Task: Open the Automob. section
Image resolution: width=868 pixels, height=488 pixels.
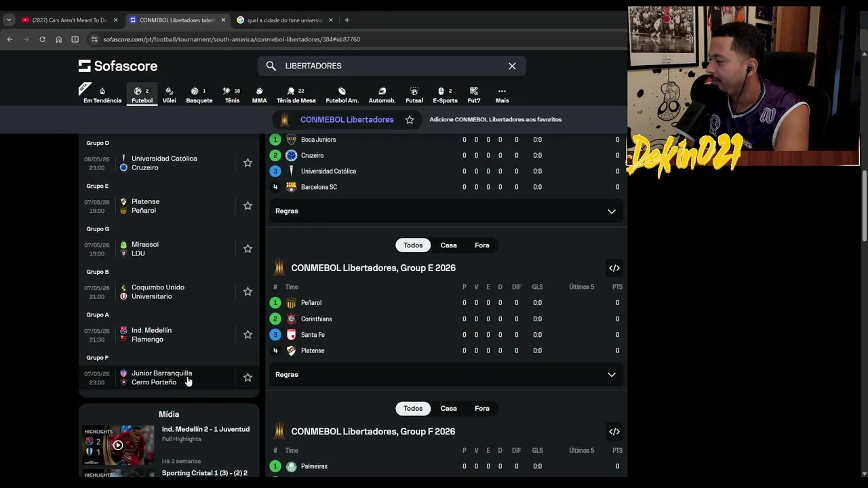Action: tap(382, 95)
